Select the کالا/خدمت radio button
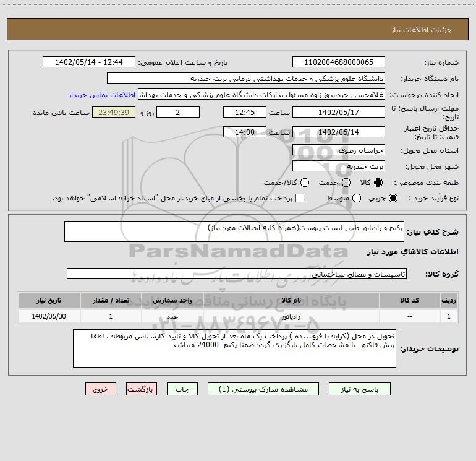476x461 pixels. [305, 183]
